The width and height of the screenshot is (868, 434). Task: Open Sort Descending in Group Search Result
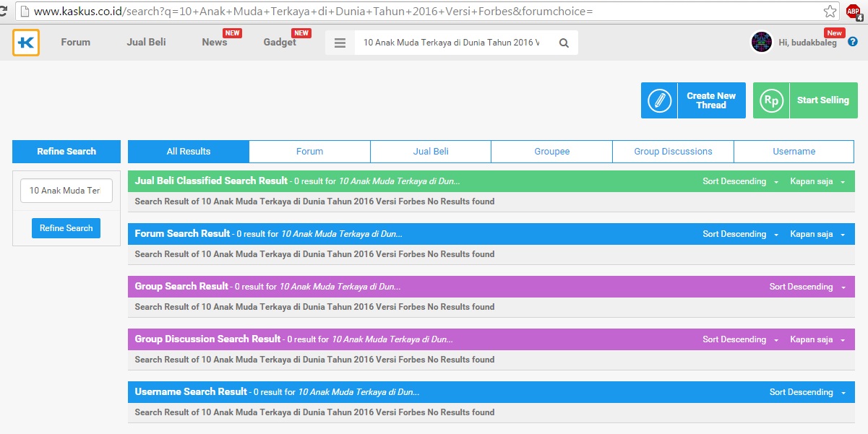click(x=807, y=287)
